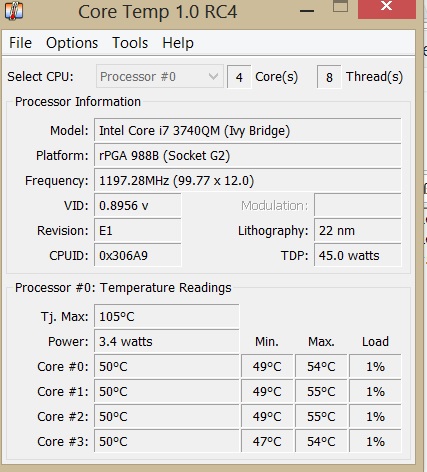Open the Options menu
This screenshot has width=427, height=472.
click(x=72, y=43)
